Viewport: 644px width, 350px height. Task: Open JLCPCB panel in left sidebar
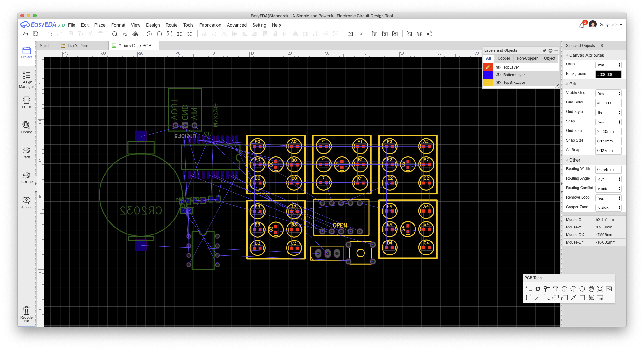(x=26, y=178)
